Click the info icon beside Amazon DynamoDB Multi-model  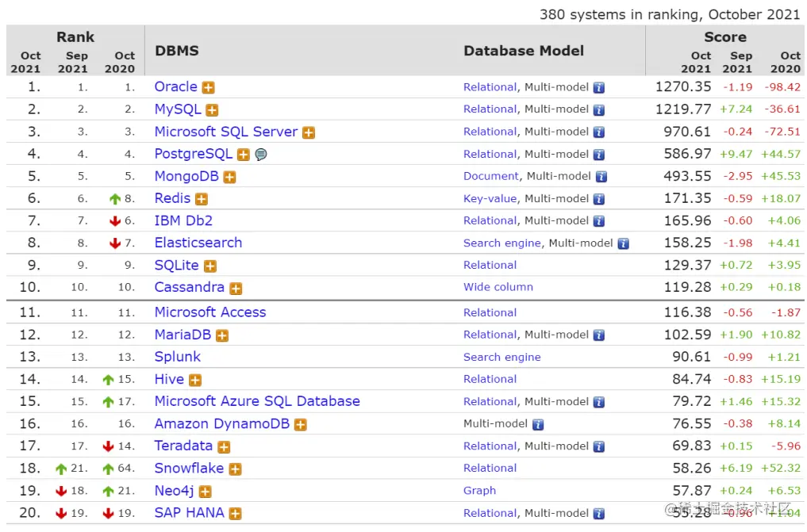pos(538,424)
